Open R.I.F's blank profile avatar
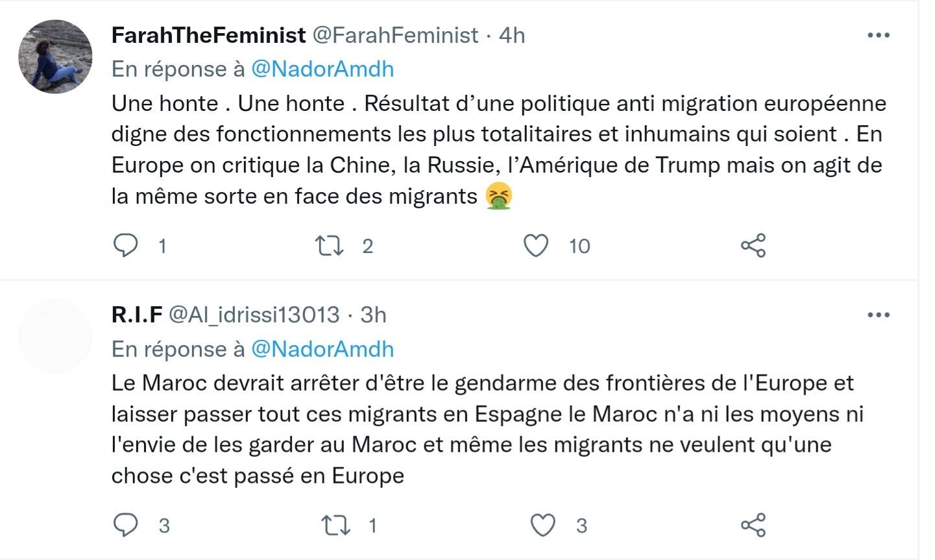The image size is (935, 560). (56, 336)
